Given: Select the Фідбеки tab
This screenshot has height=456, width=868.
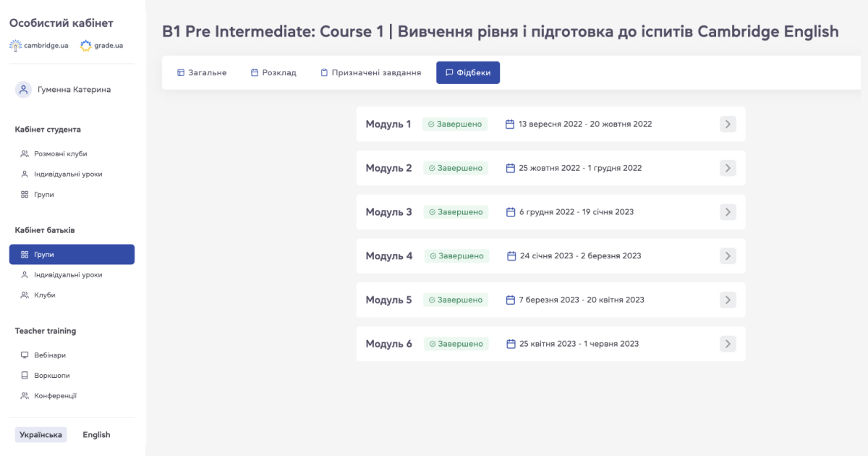Looking at the screenshot, I should (x=468, y=72).
